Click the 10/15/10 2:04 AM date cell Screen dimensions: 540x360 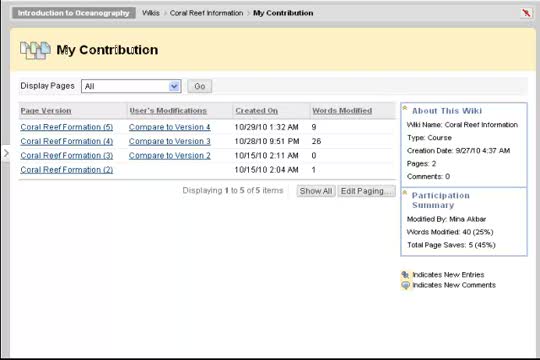point(267,170)
